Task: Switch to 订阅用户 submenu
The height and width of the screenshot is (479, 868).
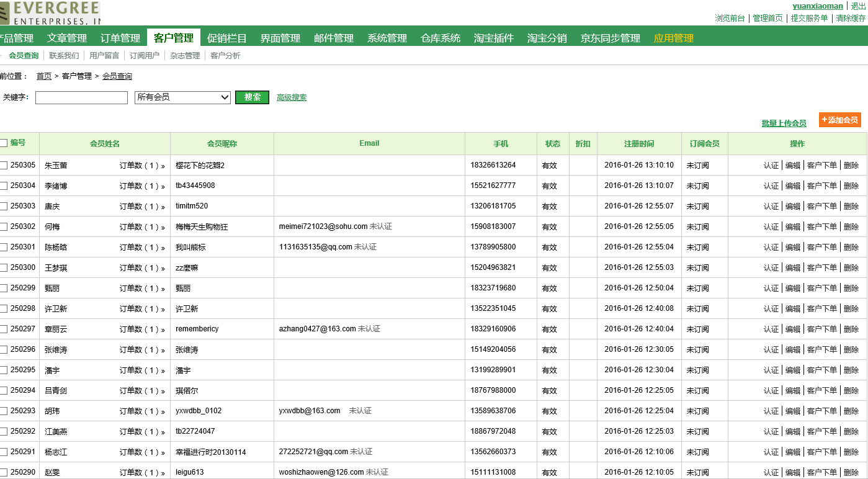Action: tap(145, 56)
